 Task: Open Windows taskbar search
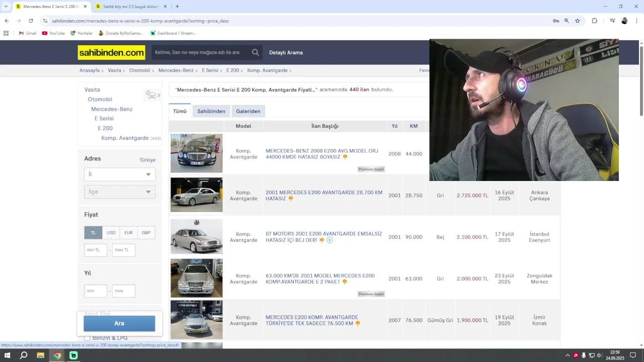[x=24, y=355]
